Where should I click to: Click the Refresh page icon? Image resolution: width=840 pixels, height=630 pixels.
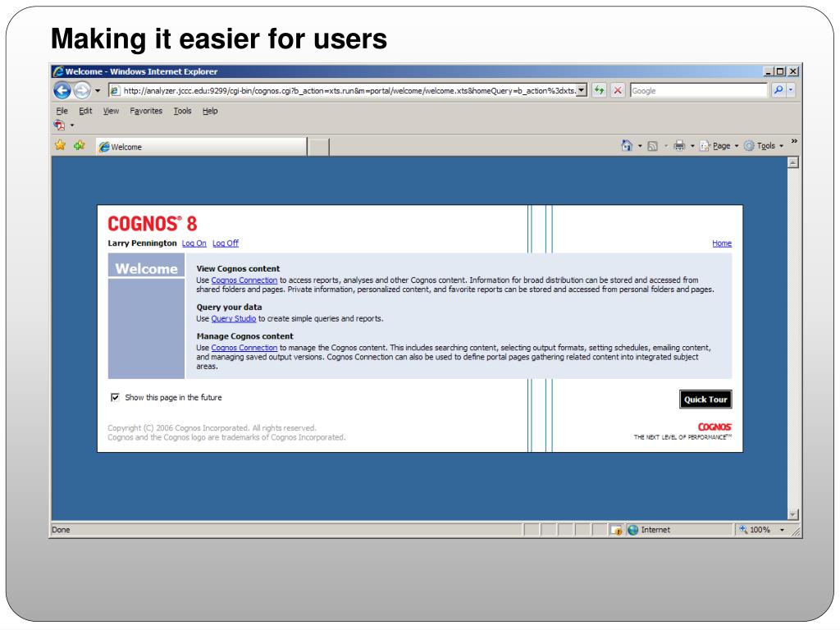point(599,90)
